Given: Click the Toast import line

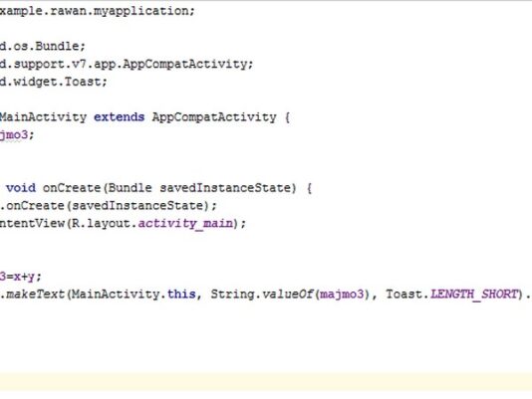Looking at the screenshot, I should coord(53,82).
